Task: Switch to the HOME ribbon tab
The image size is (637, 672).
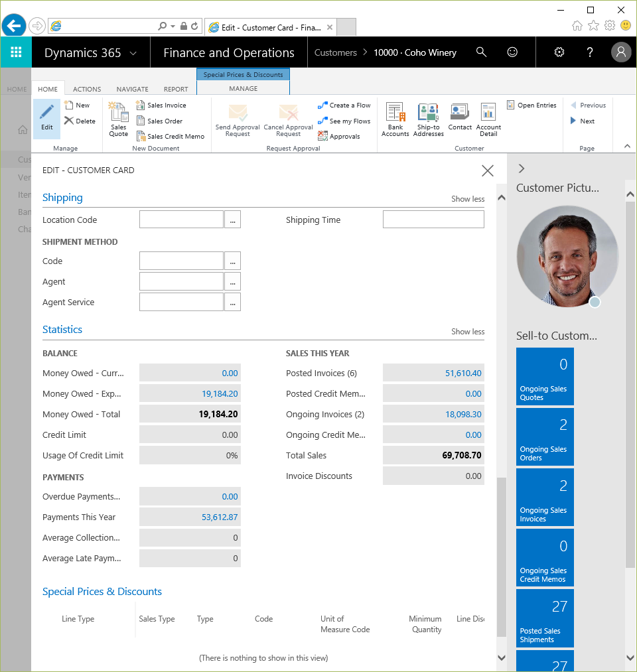Action: click(x=48, y=89)
